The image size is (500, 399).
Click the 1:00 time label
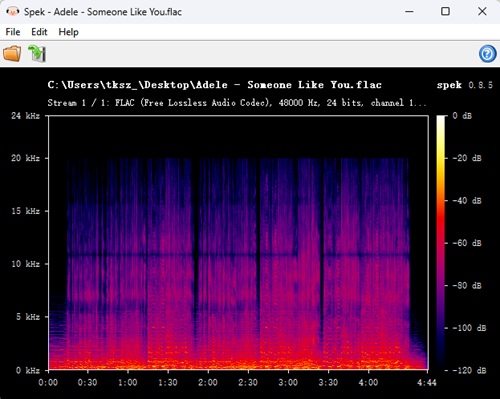128,382
